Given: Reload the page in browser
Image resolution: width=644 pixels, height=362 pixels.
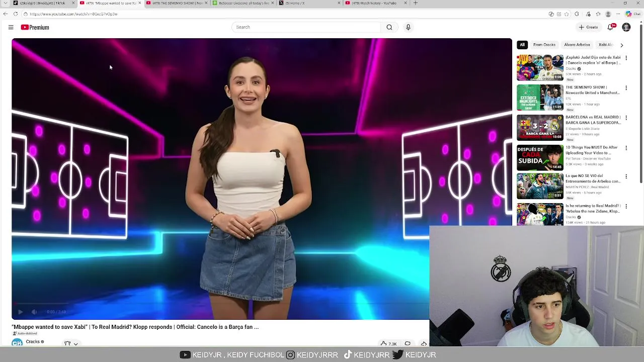Looking at the screenshot, I should [16, 14].
